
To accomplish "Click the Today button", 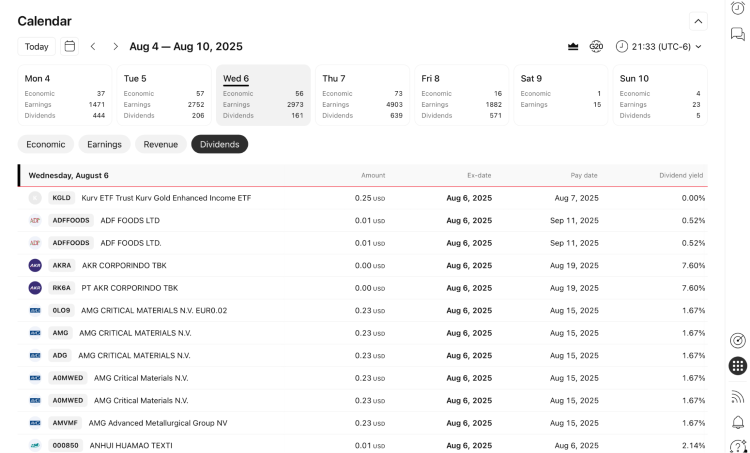I will click(x=37, y=46).
